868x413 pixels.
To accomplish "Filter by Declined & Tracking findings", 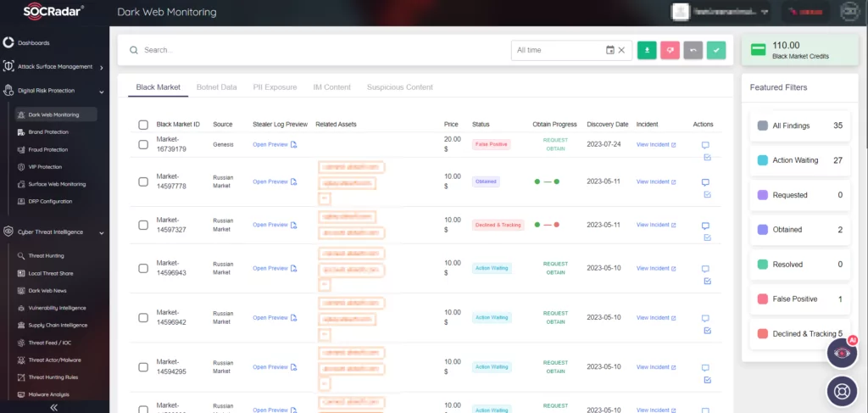I will coord(800,334).
